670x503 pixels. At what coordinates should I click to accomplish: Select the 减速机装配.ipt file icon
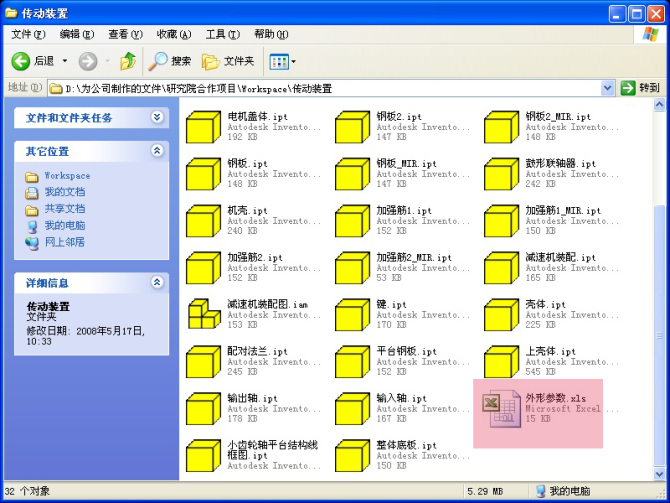coord(501,268)
